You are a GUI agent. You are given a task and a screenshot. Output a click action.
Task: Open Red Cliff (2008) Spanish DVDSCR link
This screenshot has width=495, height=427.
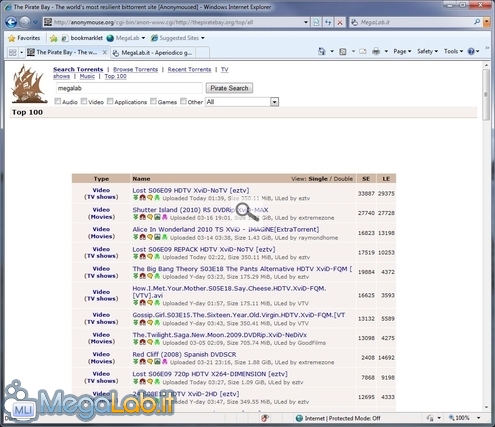(x=184, y=354)
